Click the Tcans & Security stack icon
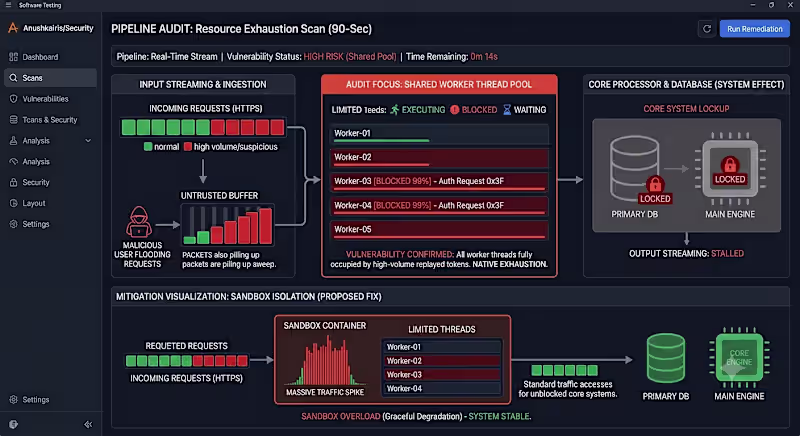The width and height of the screenshot is (800, 436). [x=13, y=120]
